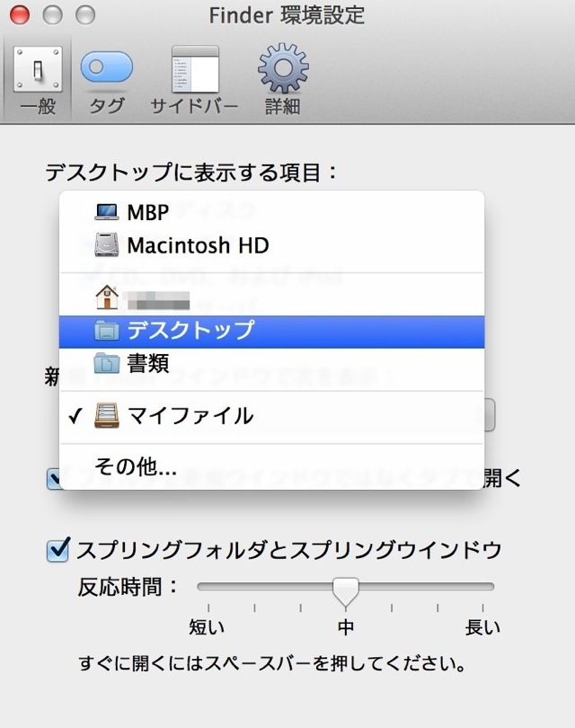575x728 pixels.
Task: Toggle the open-in-tabs checkbox partly behind the menu
Action: pos(53,478)
